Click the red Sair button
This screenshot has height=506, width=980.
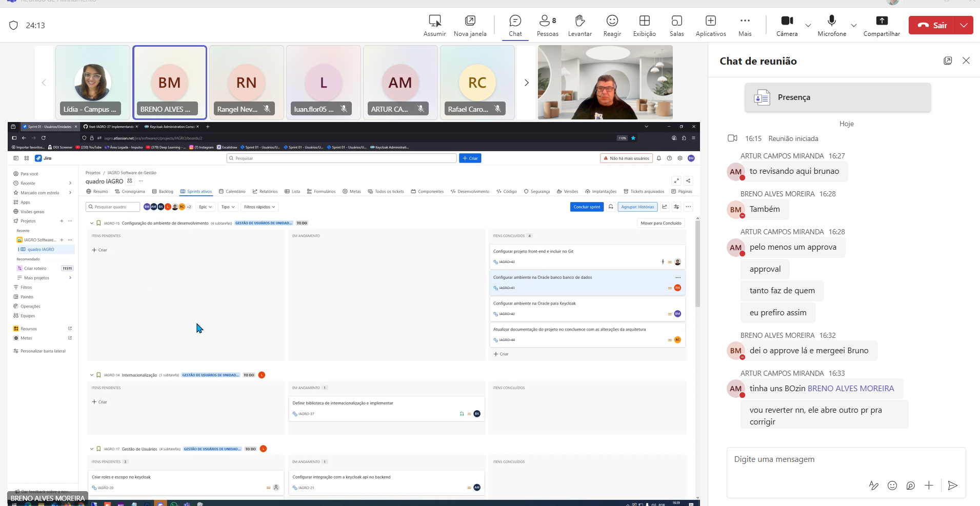pos(932,25)
